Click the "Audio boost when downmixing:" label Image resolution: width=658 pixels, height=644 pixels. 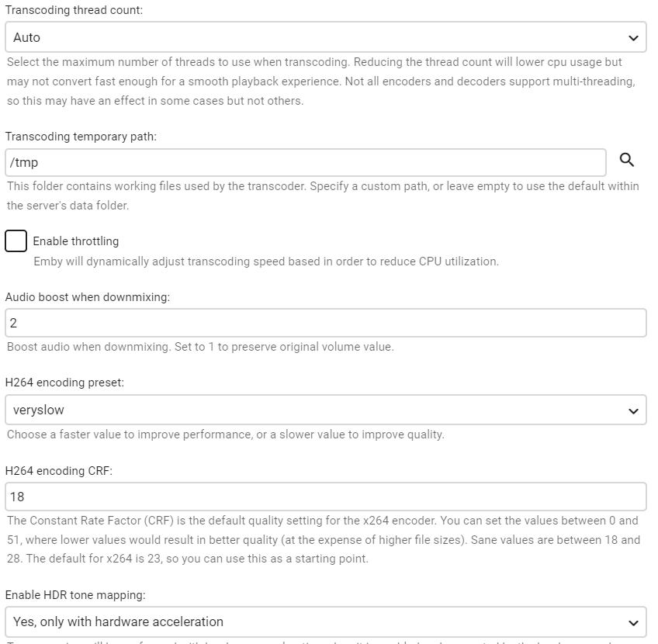tap(87, 296)
